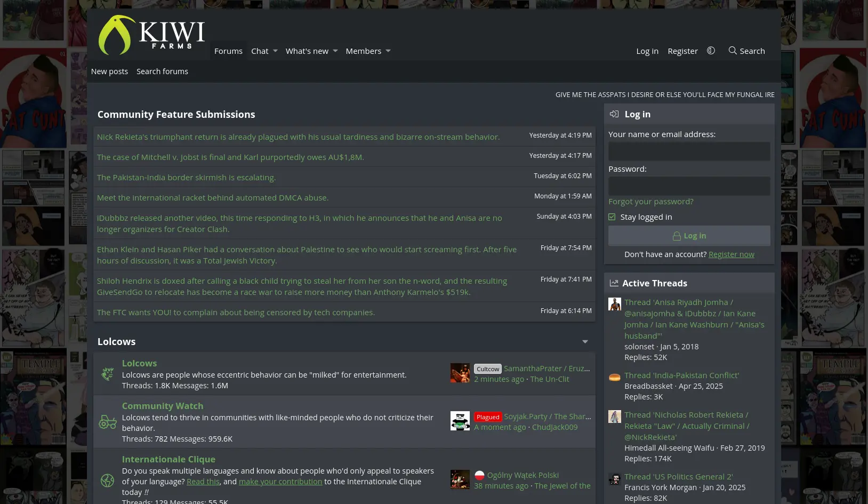Click Log in link in header
868x504 pixels.
[647, 51]
